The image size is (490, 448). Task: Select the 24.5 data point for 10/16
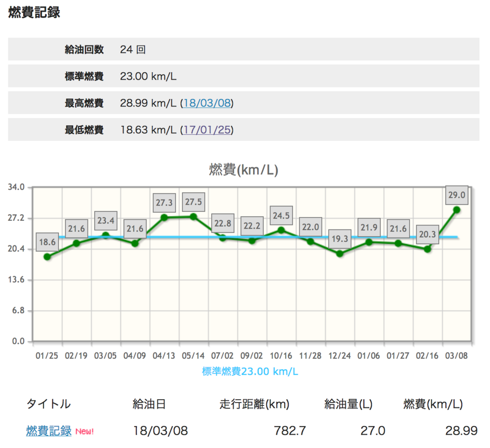point(281,230)
